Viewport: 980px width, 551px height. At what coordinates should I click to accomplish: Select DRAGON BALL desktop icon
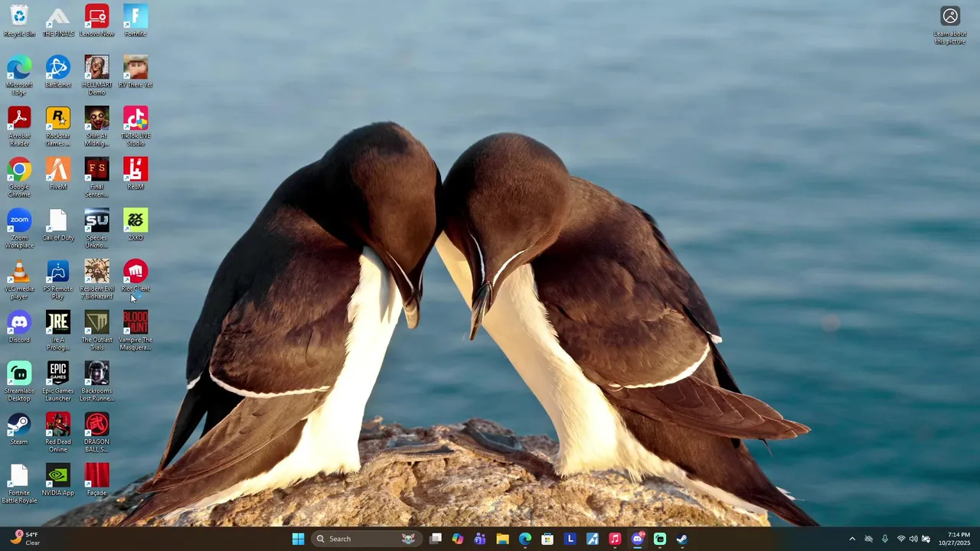click(96, 432)
